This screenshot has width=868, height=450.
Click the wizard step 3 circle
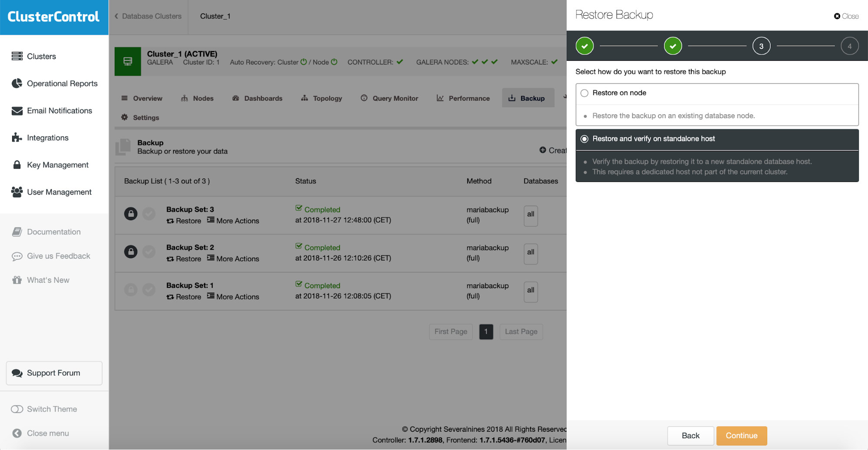point(761,46)
